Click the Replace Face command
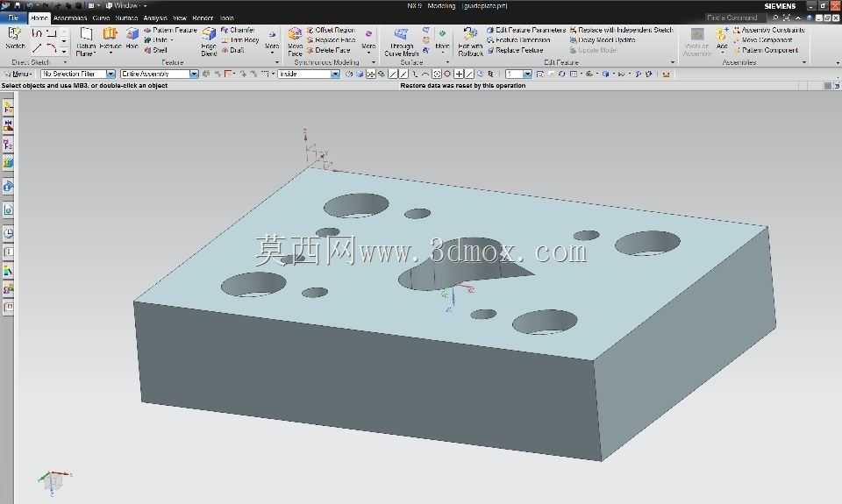The width and height of the screenshot is (842, 504). 332,40
